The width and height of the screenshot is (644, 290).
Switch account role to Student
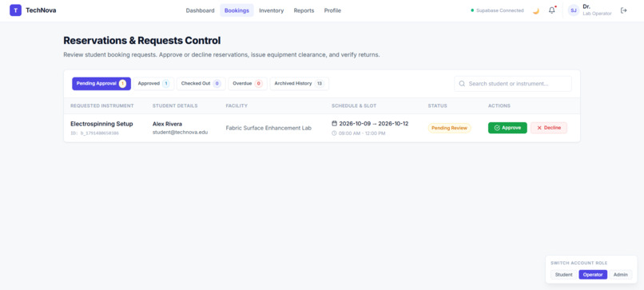[563, 274]
